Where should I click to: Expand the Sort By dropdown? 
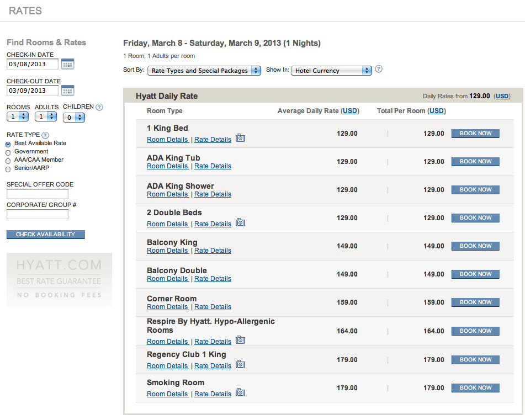coord(204,71)
